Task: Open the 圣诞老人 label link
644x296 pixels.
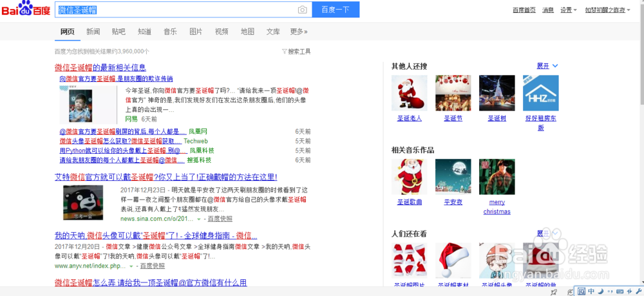Action: 410,118
